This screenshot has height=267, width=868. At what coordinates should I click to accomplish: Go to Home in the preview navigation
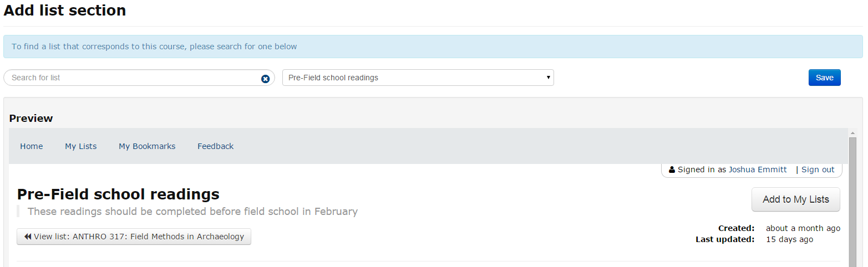[x=32, y=146]
